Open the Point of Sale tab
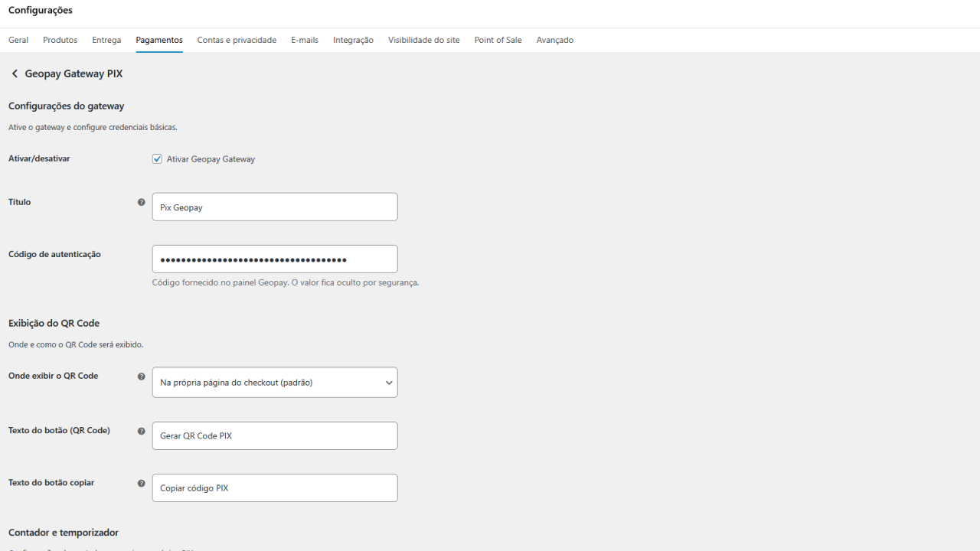980x551 pixels. pos(498,40)
